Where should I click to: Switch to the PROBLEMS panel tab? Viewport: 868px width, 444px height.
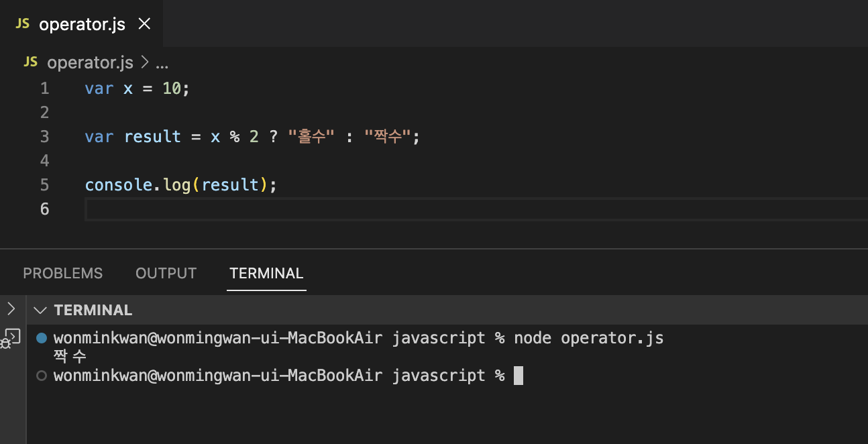(63, 273)
